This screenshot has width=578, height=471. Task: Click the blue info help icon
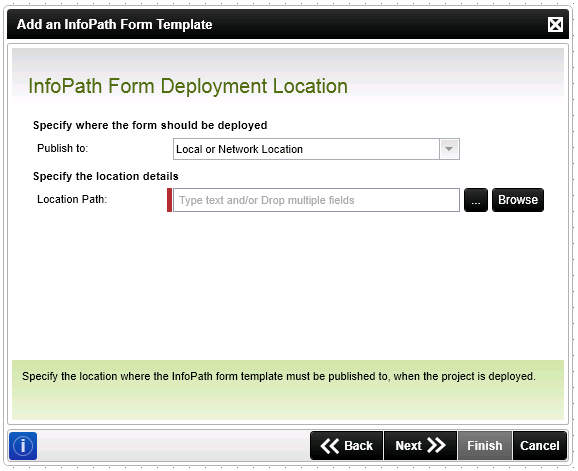click(23, 446)
